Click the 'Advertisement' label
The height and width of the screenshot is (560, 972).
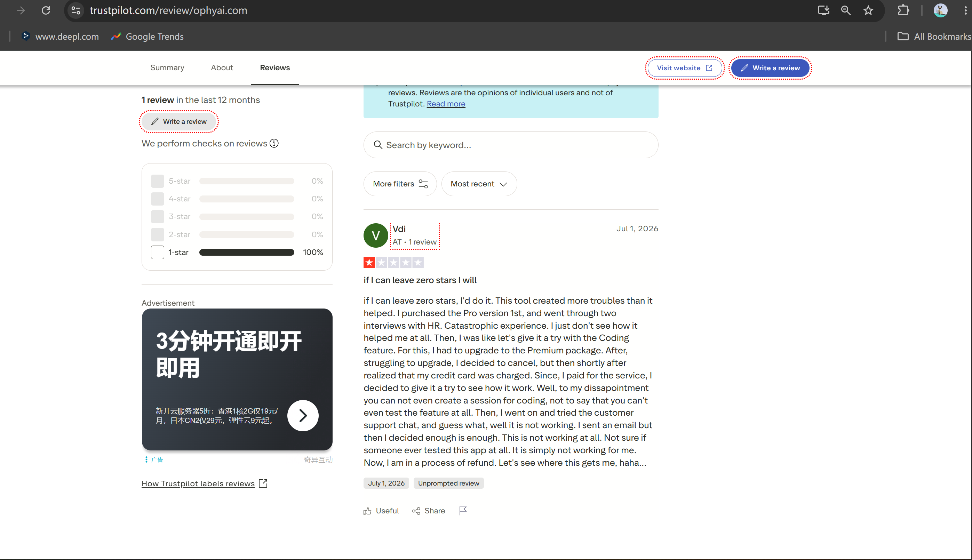(168, 303)
